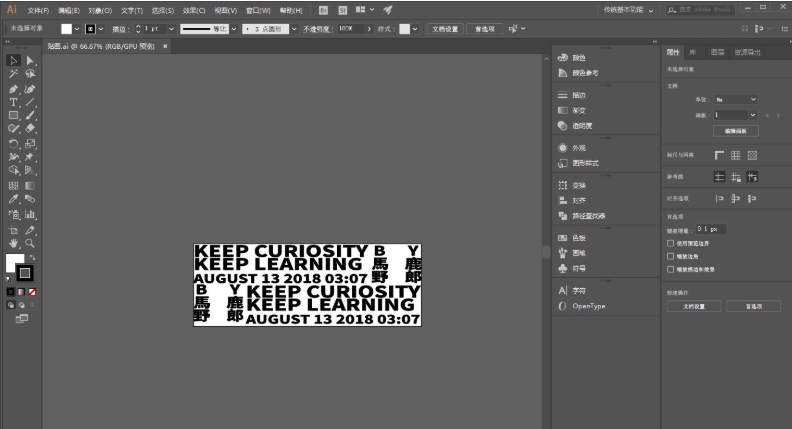The image size is (792, 429).
Task: Select the Type (T) tool
Action: point(13,102)
